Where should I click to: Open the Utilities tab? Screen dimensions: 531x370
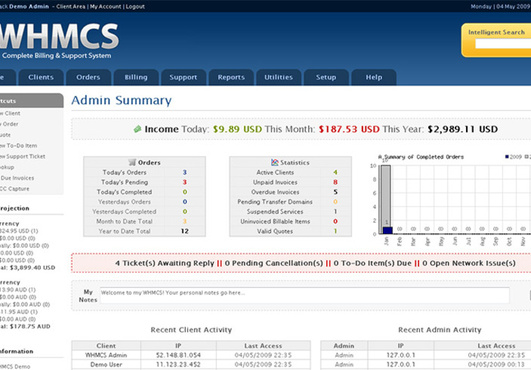pyautogui.click(x=279, y=77)
